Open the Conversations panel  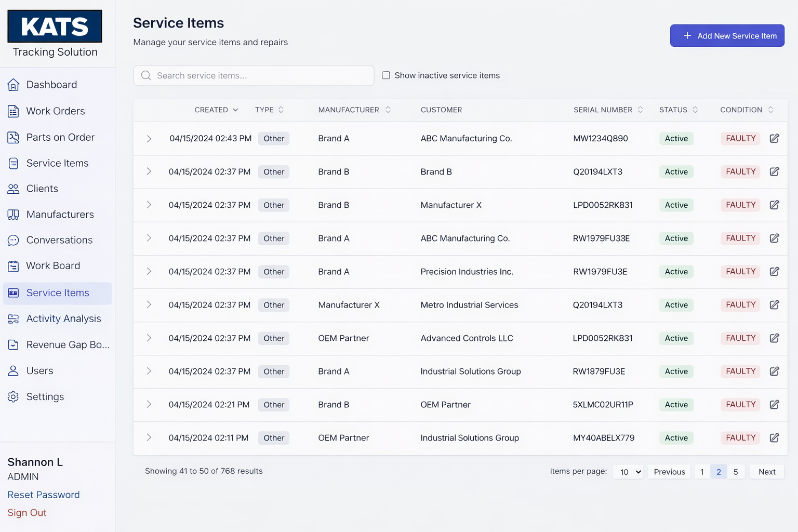tap(59, 240)
